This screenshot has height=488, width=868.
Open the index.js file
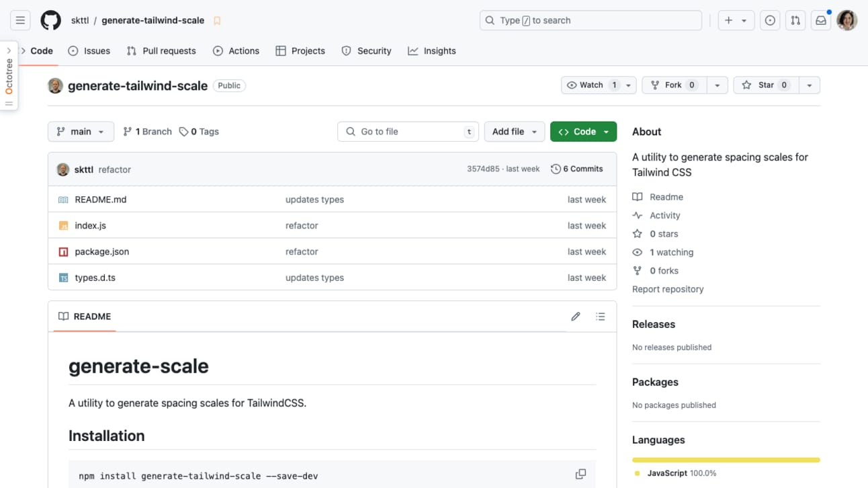(x=90, y=226)
